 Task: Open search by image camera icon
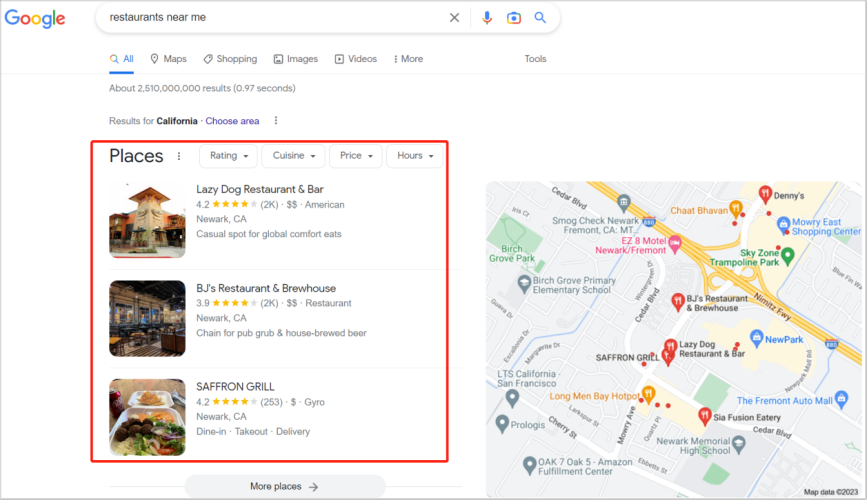coord(513,18)
